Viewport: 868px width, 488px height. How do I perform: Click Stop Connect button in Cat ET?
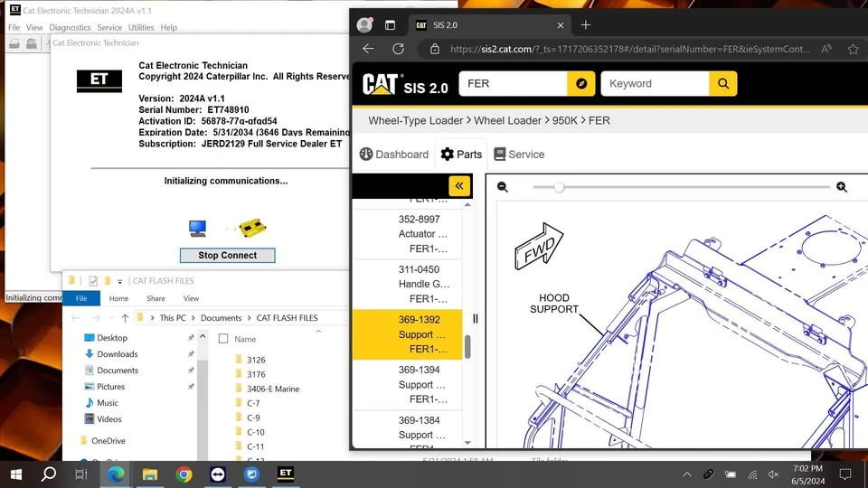click(x=227, y=255)
